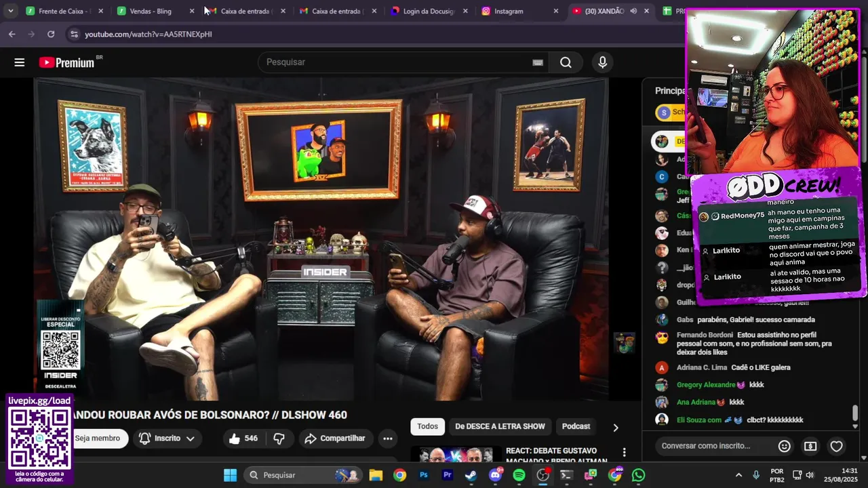Screen dimensions: 868x488
Task: Open Discord from taskbar
Action: [495, 475]
